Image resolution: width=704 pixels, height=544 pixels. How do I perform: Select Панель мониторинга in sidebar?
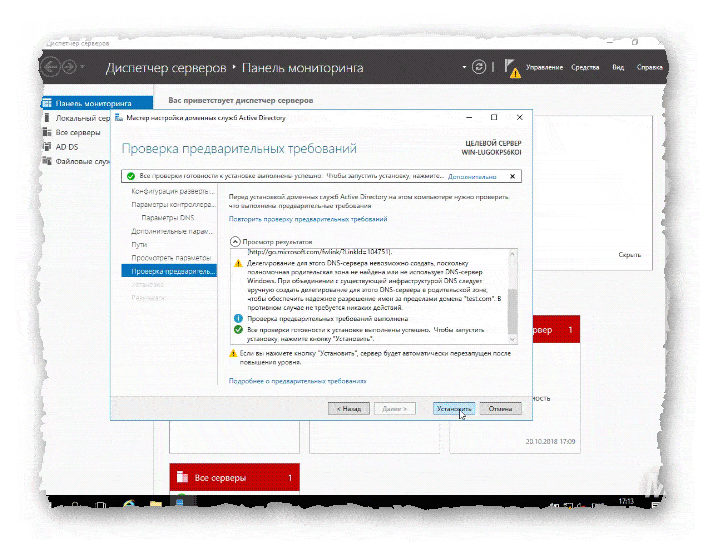coord(97,103)
